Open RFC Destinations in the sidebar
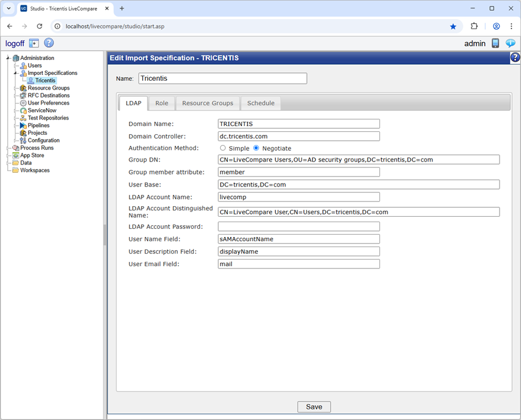Image resolution: width=521 pixels, height=420 pixels. click(x=24, y=95)
